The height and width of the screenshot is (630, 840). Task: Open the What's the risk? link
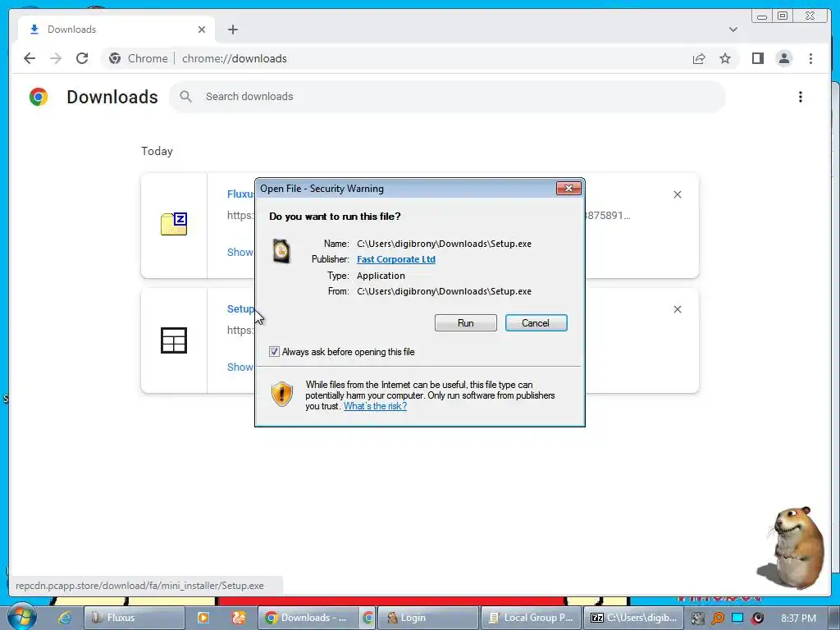tap(375, 406)
